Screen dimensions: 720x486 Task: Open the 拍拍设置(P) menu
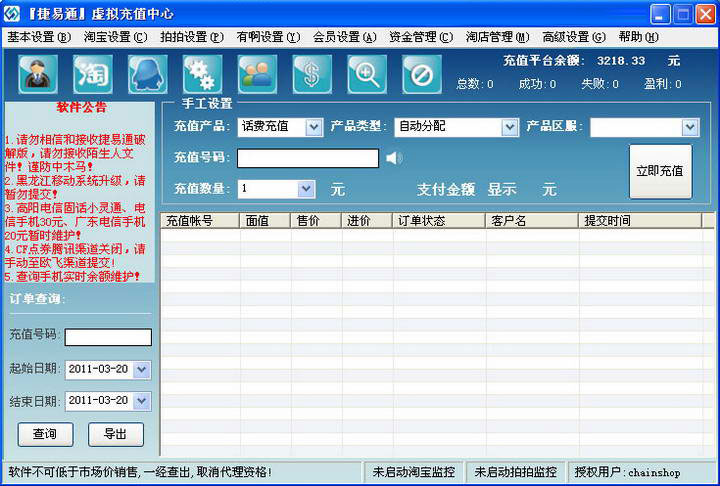coord(192,37)
